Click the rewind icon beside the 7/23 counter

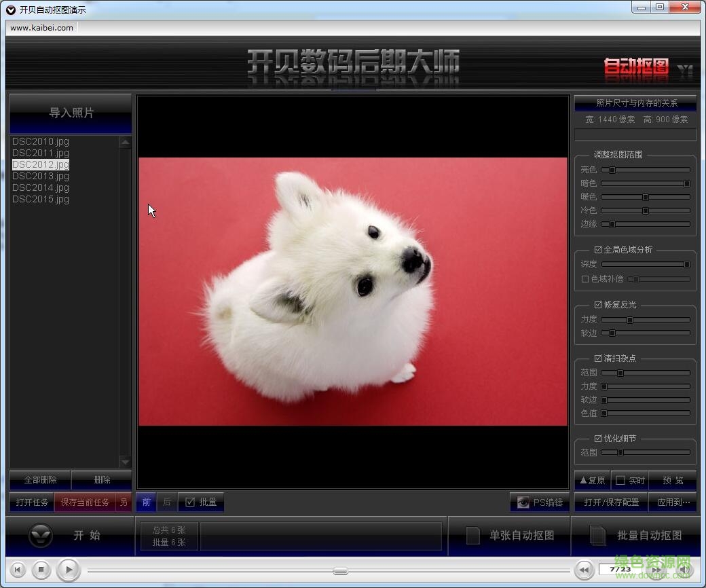point(584,570)
